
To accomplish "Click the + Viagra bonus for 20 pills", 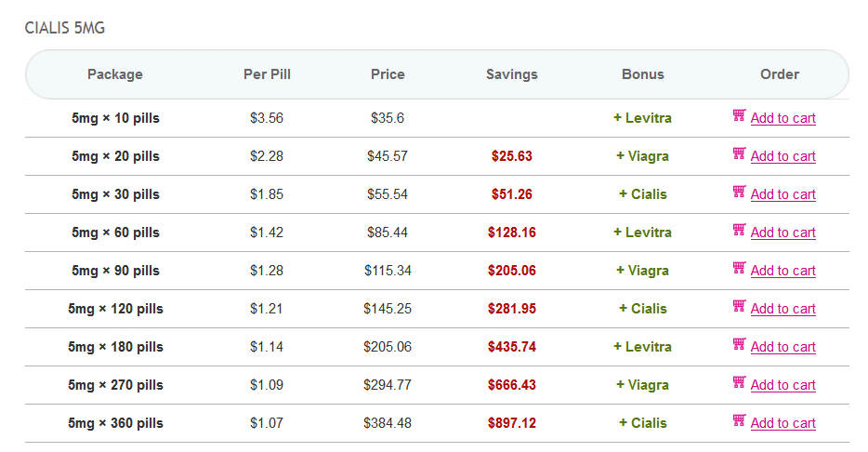I will coord(642,156).
